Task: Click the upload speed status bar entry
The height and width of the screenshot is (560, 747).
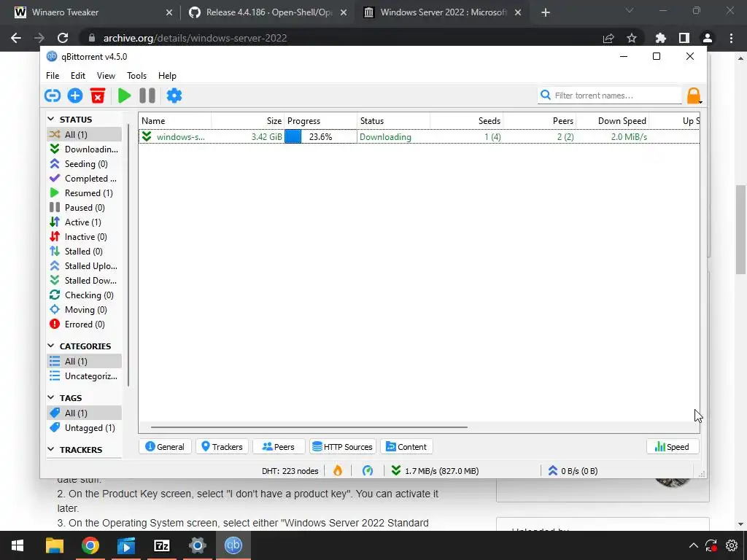Action: (x=573, y=471)
